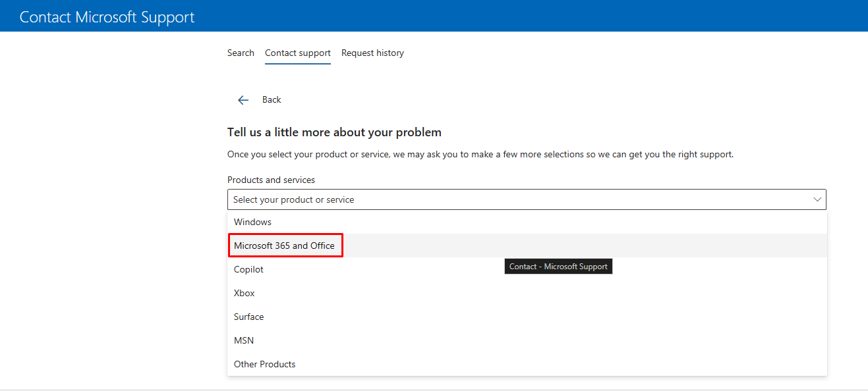This screenshot has height=391, width=868.
Task: Click the Products and services label
Action: [x=271, y=180]
